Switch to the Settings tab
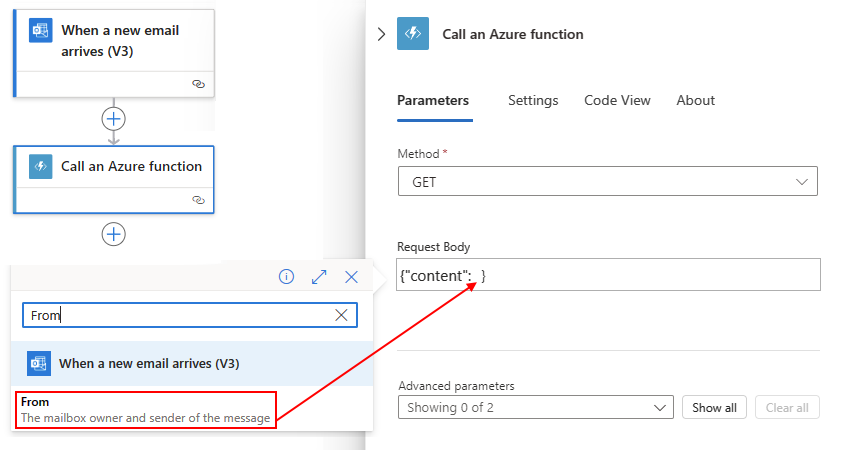The height and width of the screenshot is (450, 850). [x=533, y=100]
